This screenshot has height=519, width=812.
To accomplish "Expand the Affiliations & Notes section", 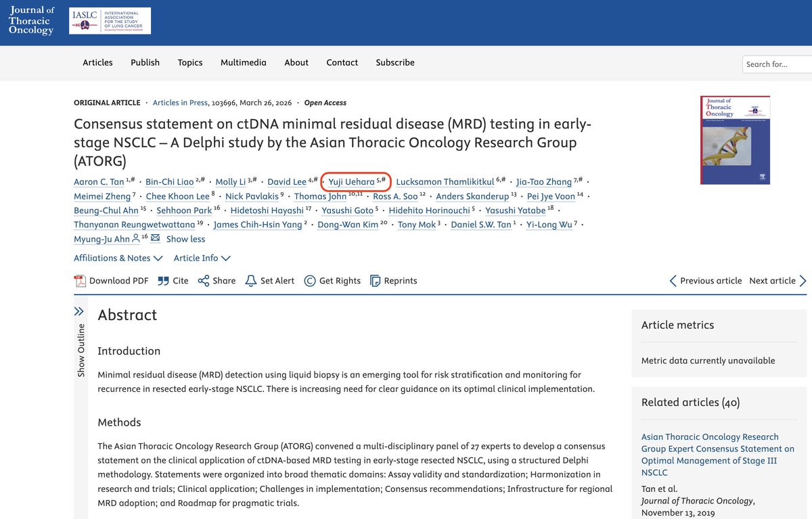I will point(118,258).
